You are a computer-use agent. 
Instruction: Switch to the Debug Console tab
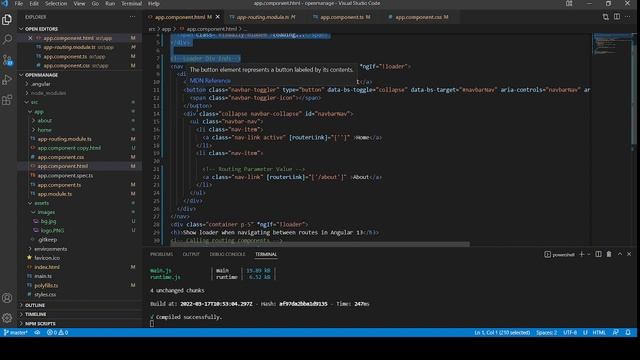[227, 254]
